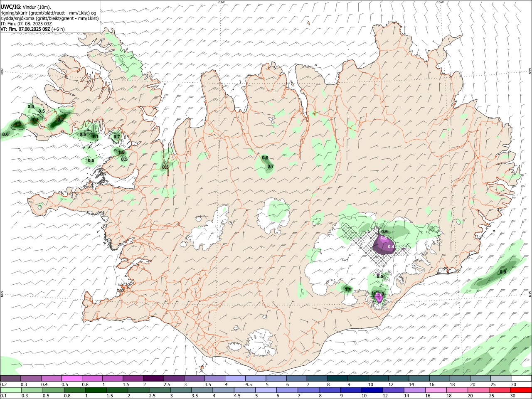The height and width of the screenshot is (399, 532).
Task: Pick bright pink snow swatch starting at 0.5
Action: [71, 378]
